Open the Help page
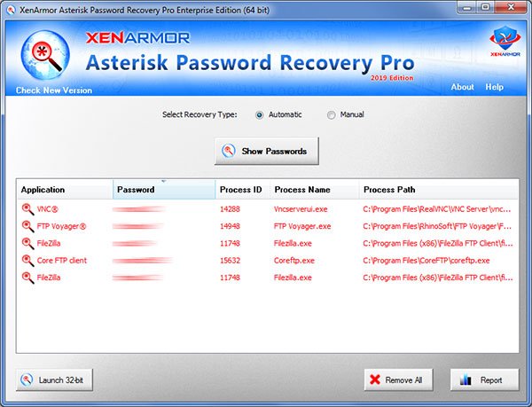 (495, 87)
